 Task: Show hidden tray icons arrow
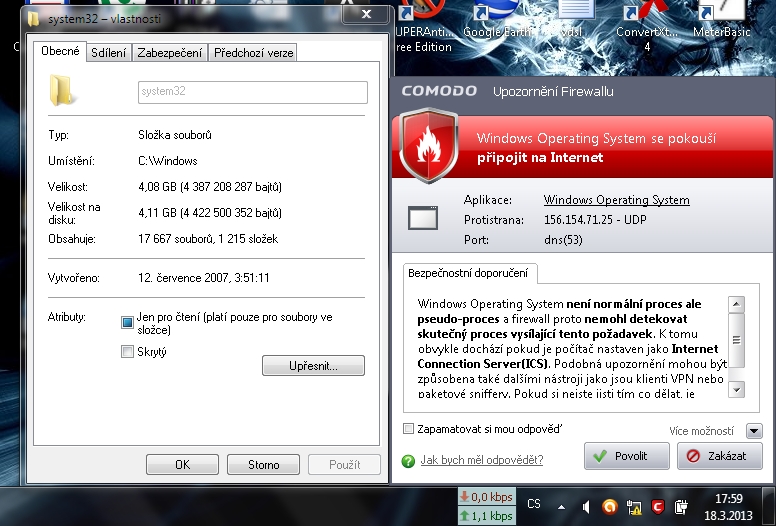(562, 507)
